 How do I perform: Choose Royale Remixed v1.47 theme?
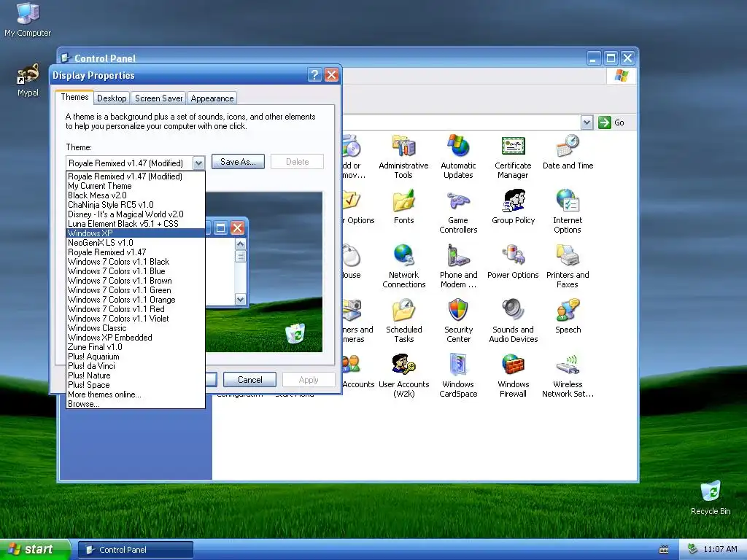pos(135,252)
